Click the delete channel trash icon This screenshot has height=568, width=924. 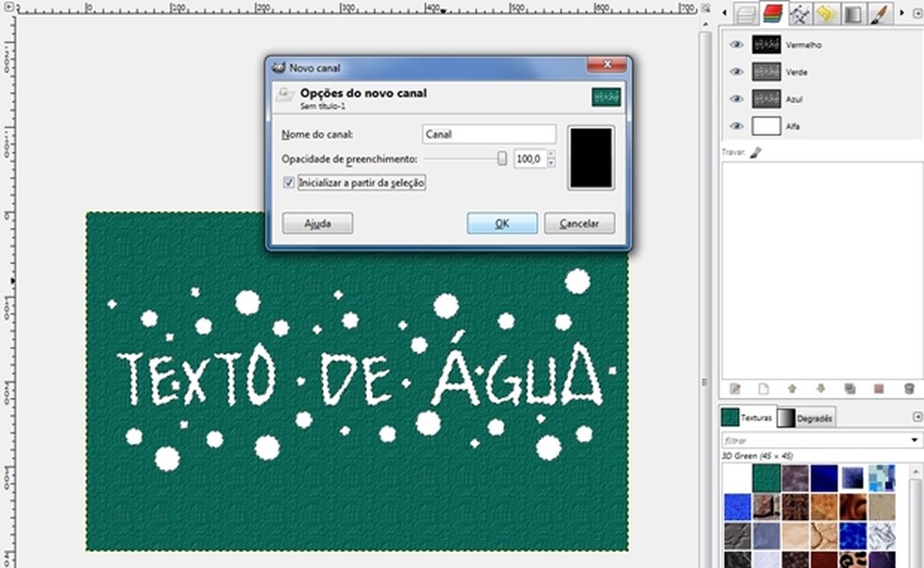[x=909, y=389]
